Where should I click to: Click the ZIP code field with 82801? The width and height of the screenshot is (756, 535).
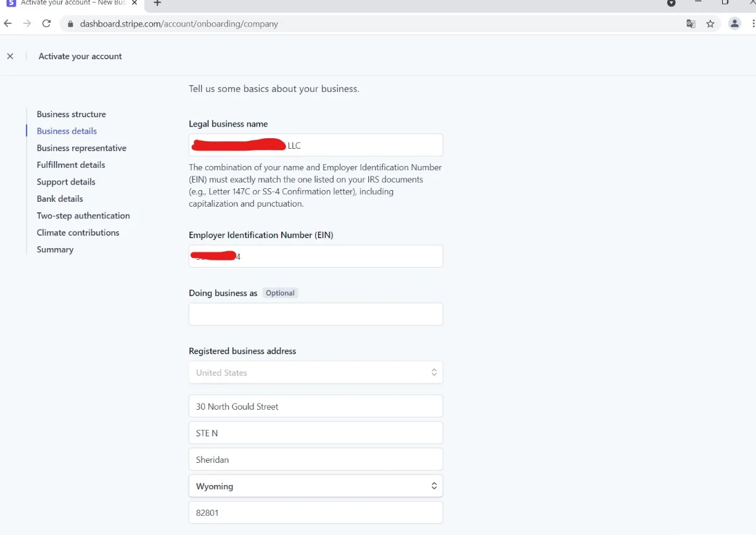pos(316,513)
